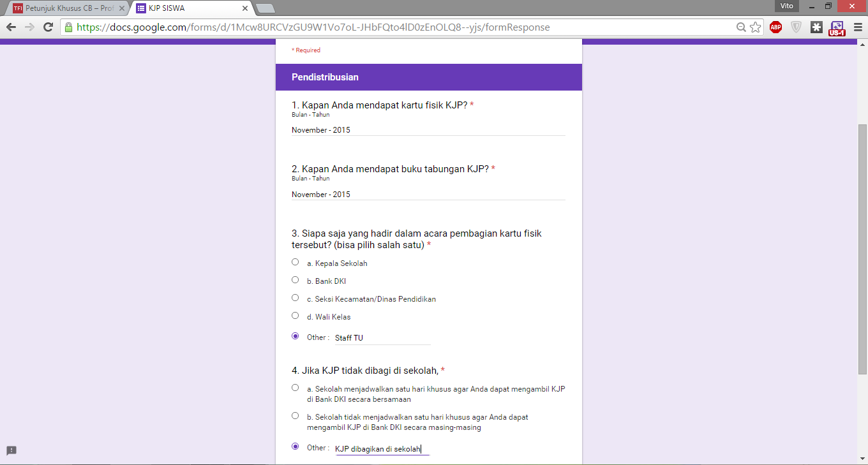This screenshot has width=868, height=465.
Task: Select a. Sekolah menjadwalkan satu hari khusus
Action: click(295, 388)
